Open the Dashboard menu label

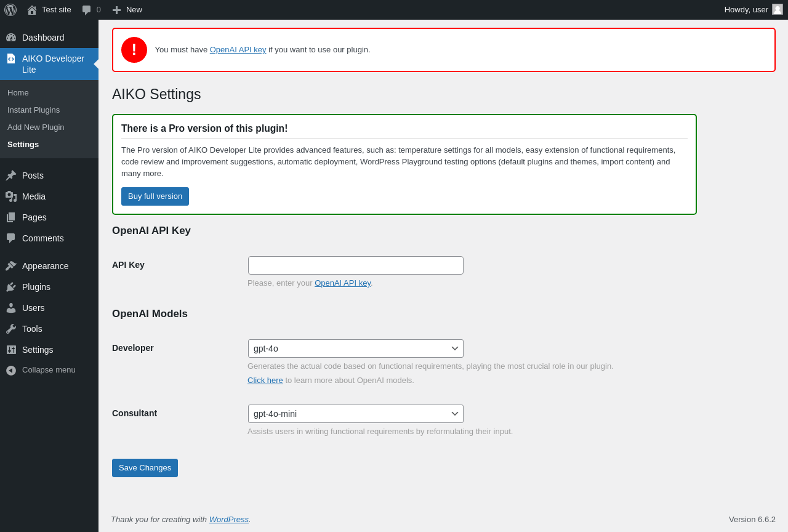pos(43,38)
